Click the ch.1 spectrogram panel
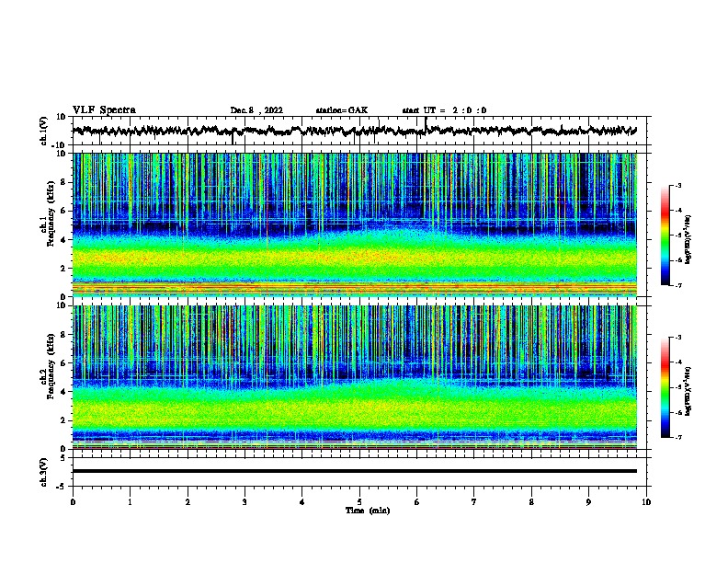Screen dimensions: 728x563 355,224
